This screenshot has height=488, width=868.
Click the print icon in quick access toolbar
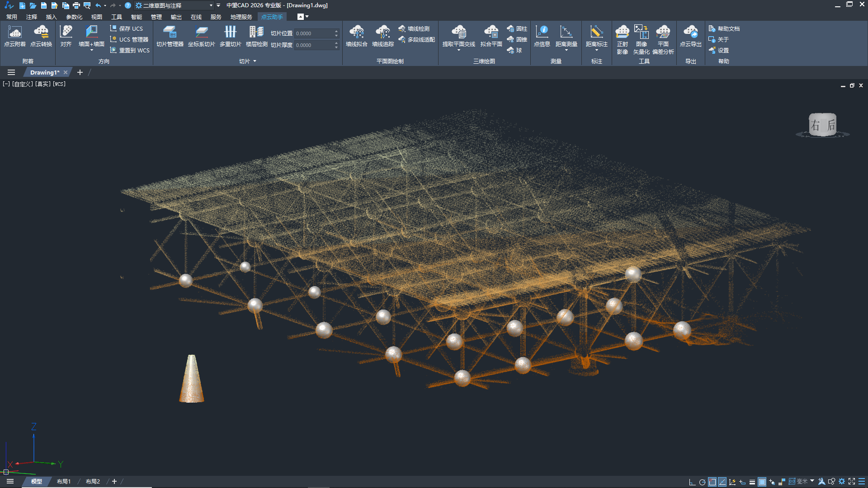click(x=76, y=5)
